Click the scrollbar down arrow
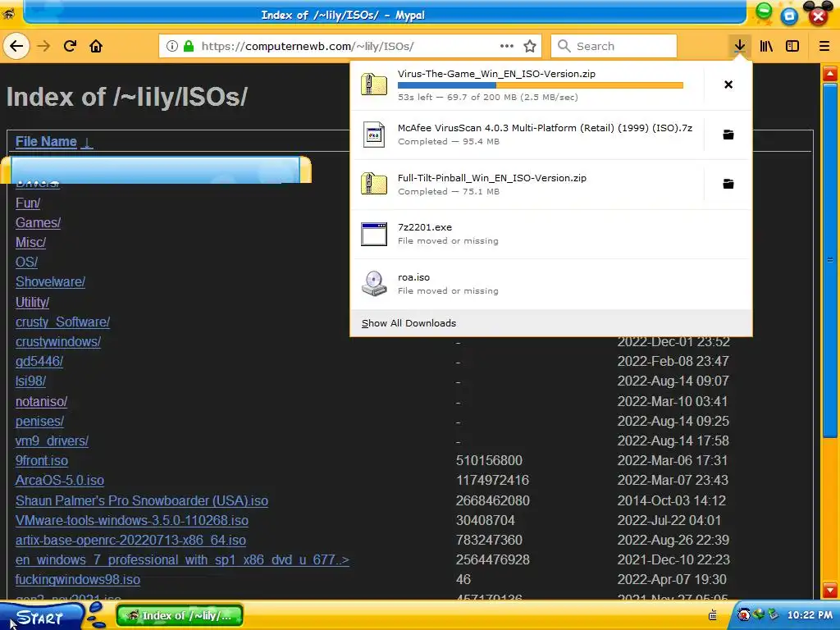The width and height of the screenshot is (840, 630). tap(830, 590)
